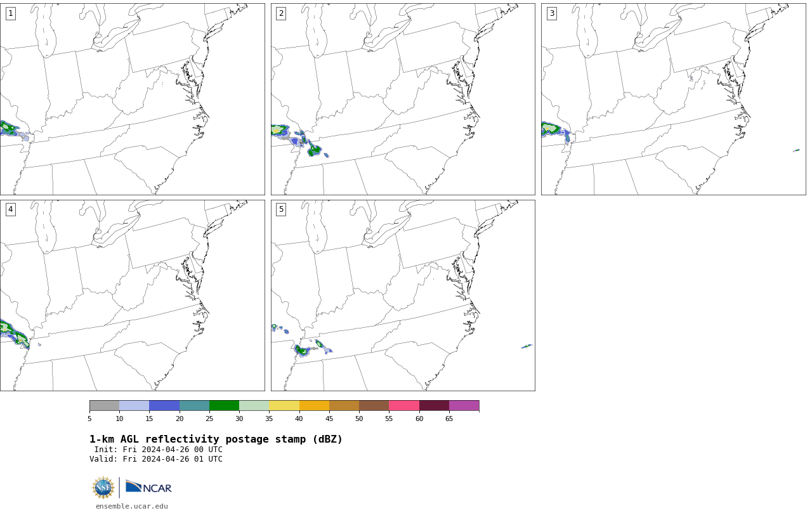This screenshot has height=513, width=812.
Task: Click the purple 65+ dBZ swatch
Action: (x=464, y=406)
